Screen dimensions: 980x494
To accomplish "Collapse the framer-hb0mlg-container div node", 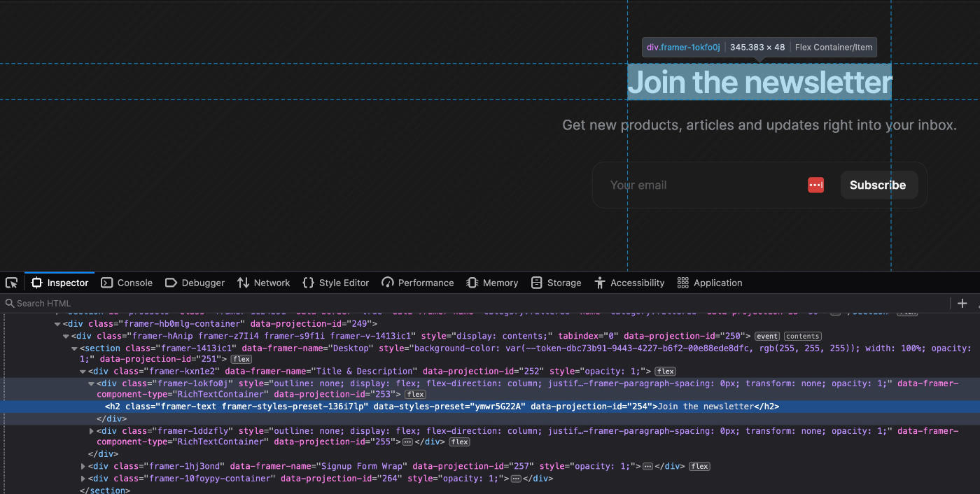I will click(58, 324).
